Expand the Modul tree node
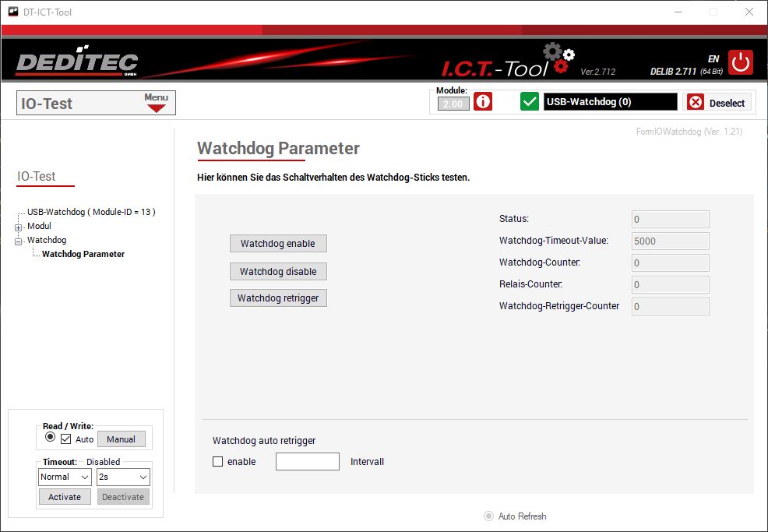 (18, 227)
